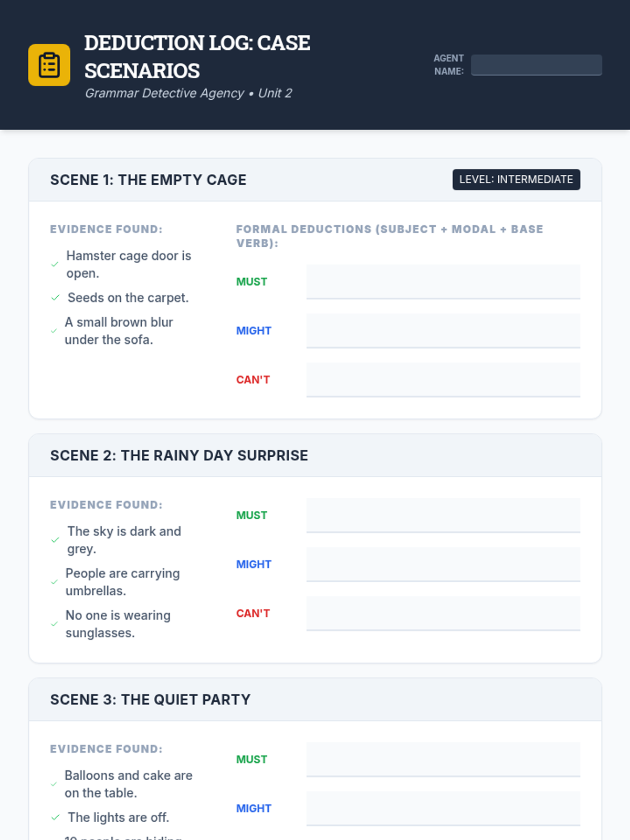Click checkmark beside small brown blur evidence
This screenshot has height=840, width=630.
click(x=54, y=331)
